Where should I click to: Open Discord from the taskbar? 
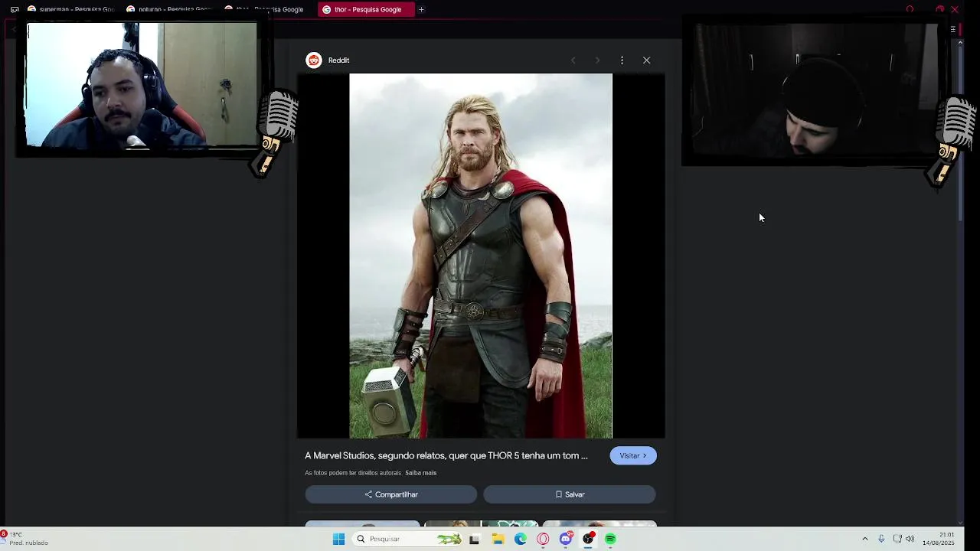click(566, 539)
